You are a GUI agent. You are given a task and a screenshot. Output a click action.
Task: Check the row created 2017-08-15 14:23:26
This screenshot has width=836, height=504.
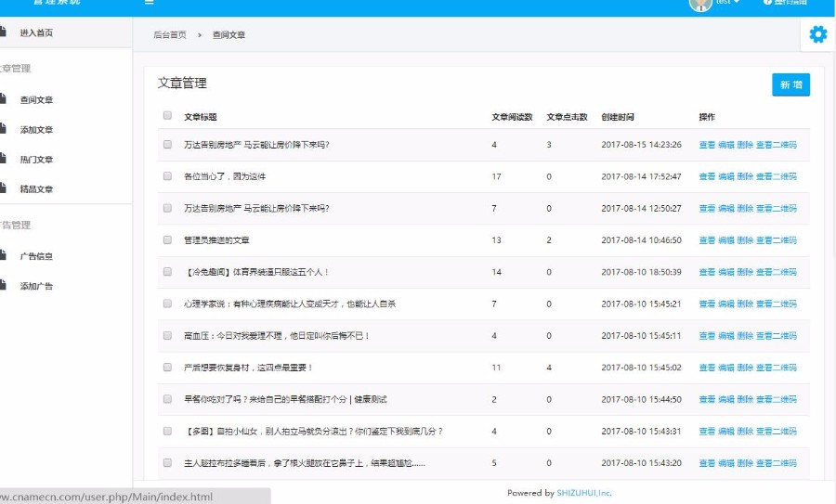[x=167, y=145]
